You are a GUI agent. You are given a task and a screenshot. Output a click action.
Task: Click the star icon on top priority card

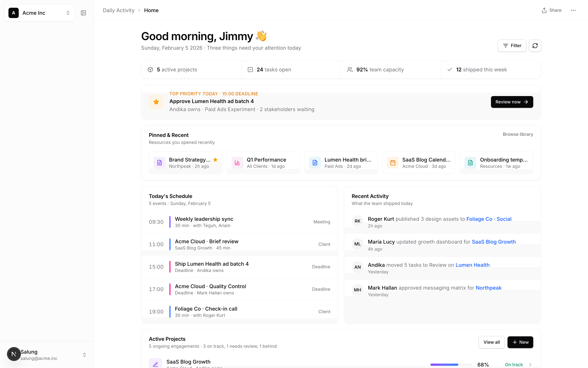(156, 102)
